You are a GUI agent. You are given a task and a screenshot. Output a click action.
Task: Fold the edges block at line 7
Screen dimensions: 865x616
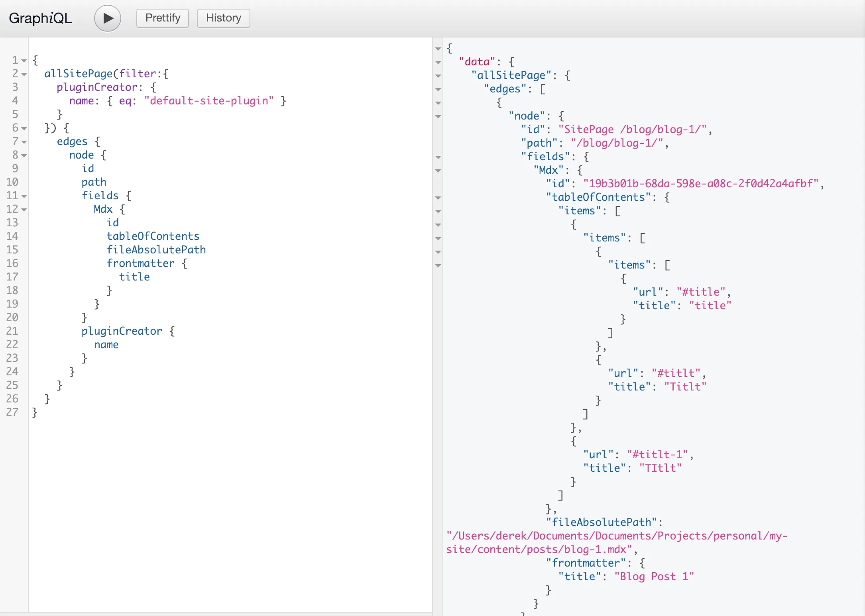[24, 142]
